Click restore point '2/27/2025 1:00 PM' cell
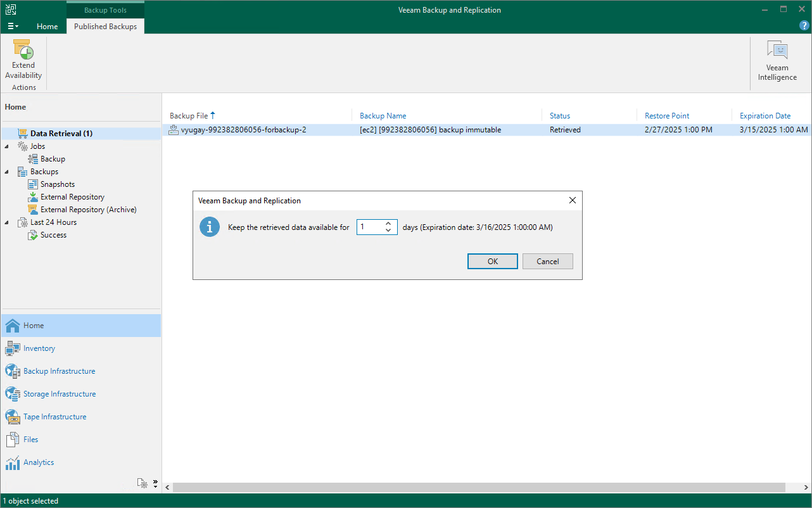 click(x=678, y=130)
